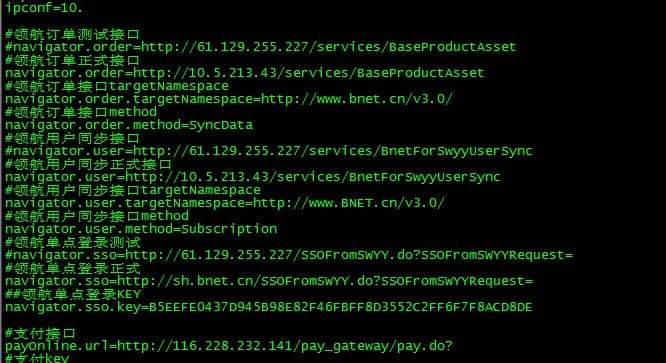Click the navigator.order.method=SyncData line

(129, 125)
